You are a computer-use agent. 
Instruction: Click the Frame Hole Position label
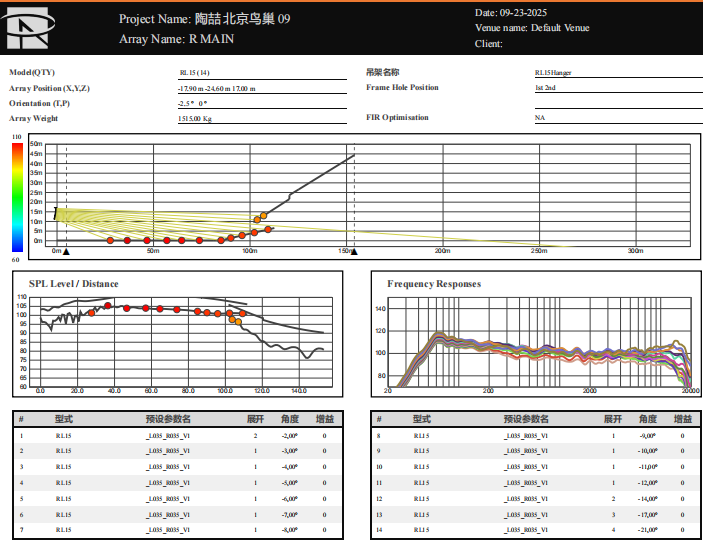click(x=402, y=87)
